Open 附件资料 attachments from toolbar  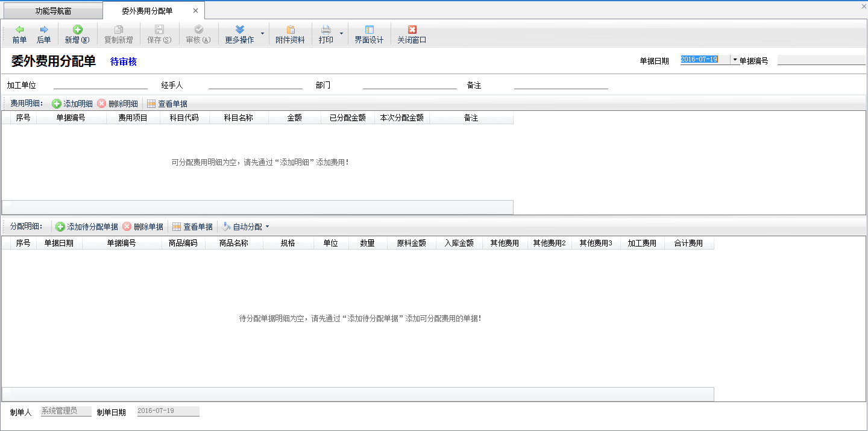[290, 34]
